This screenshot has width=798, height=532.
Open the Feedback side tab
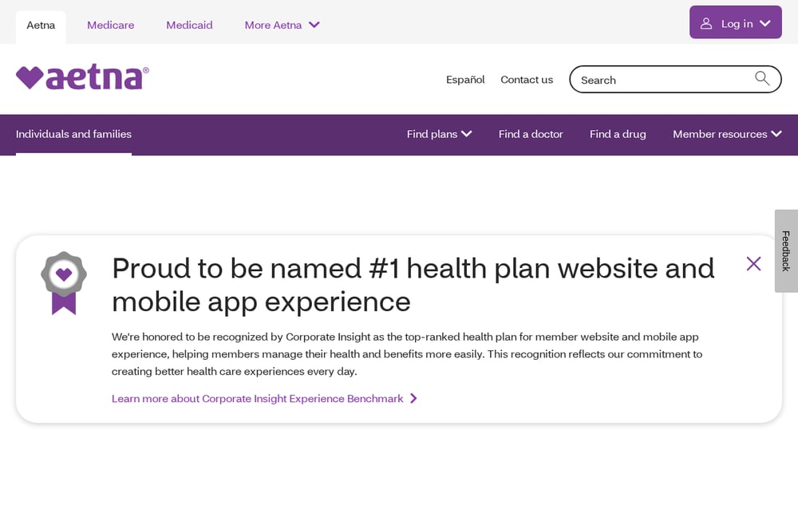pyautogui.click(x=786, y=251)
